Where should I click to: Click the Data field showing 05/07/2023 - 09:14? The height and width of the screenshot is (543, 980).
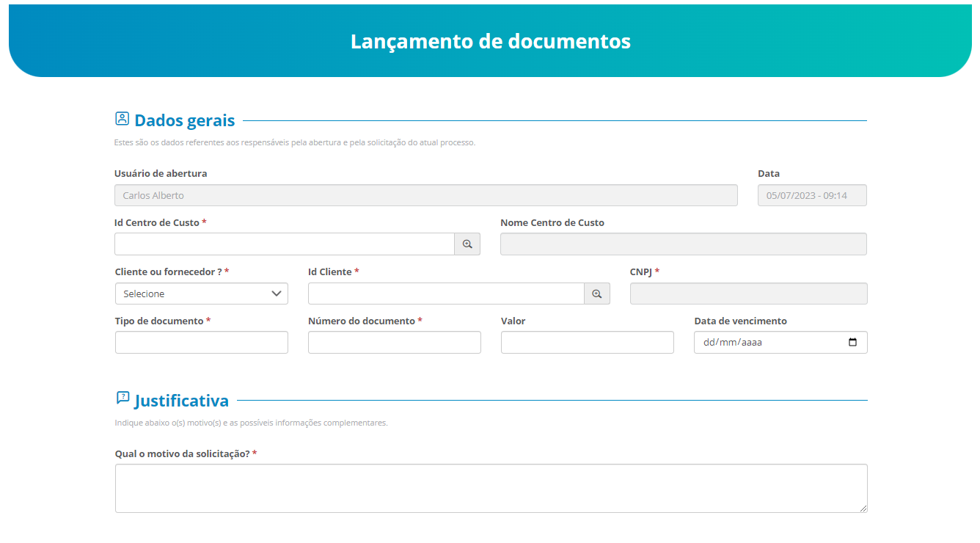click(x=812, y=195)
